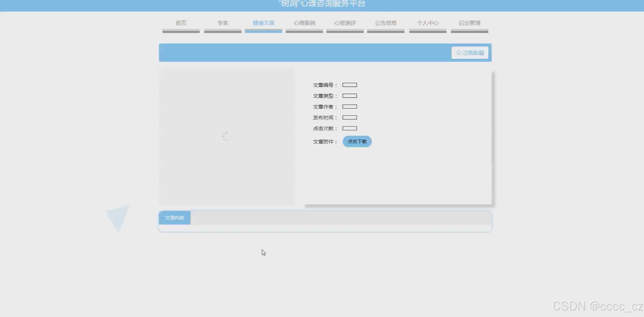Select the 文章内容 content tab
Viewport: 644px width, 317px height.
click(x=174, y=218)
